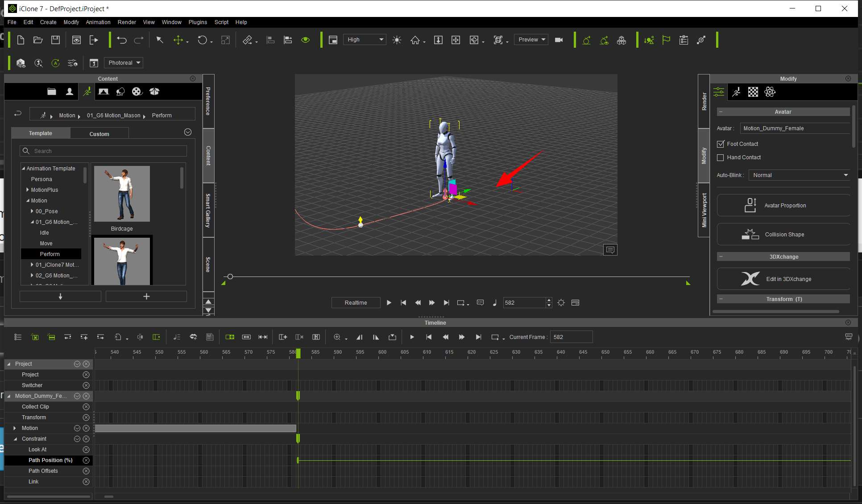Click the timeline Zoom magnifier icon
This screenshot has width=862, height=504.
pos(337,337)
